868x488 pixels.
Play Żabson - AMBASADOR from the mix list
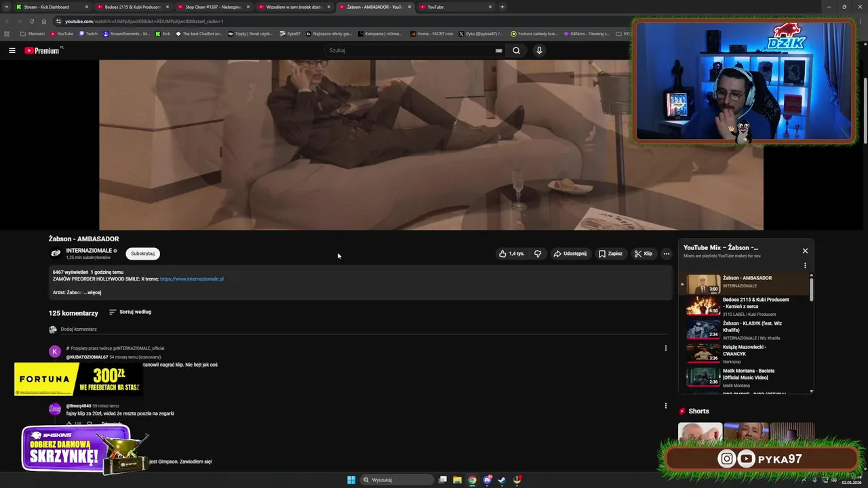pos(745,284)
